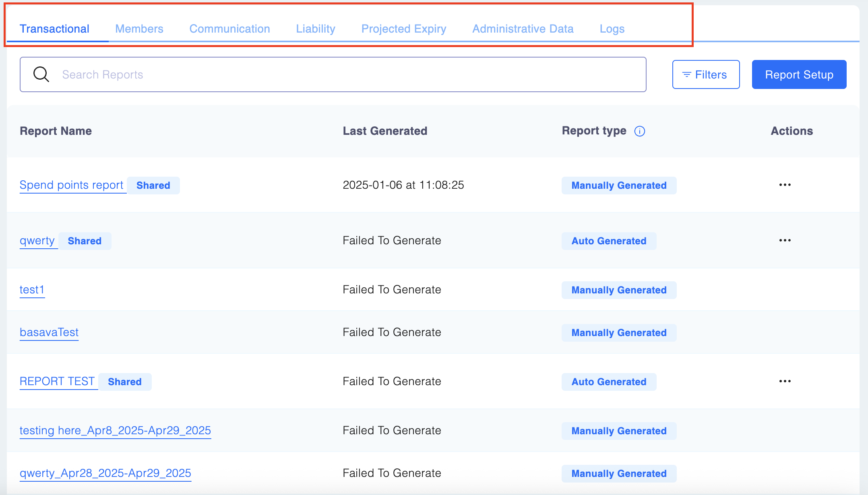Open three-dot actions for REPORT TEST row
The image size is (868, 495).
[785, 381]
